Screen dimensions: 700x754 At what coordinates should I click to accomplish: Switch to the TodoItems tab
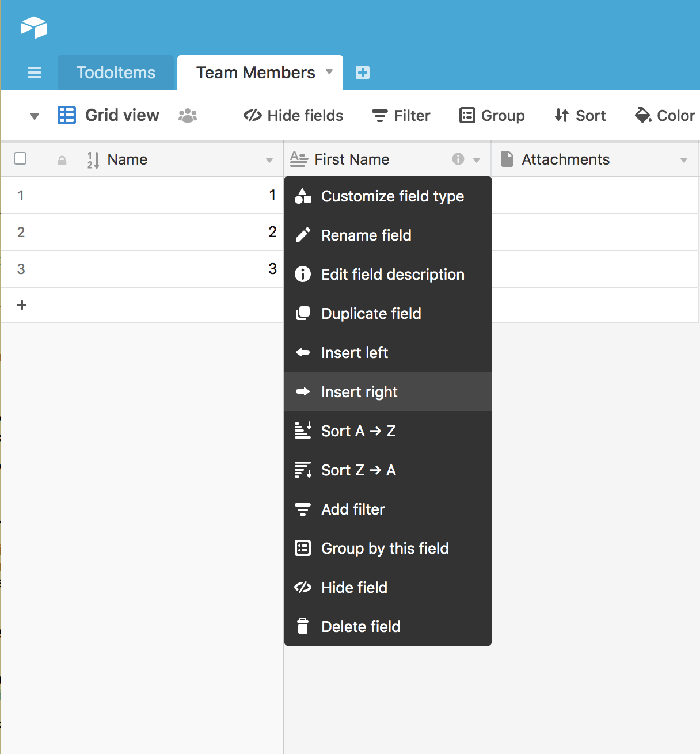pos(116,73)
